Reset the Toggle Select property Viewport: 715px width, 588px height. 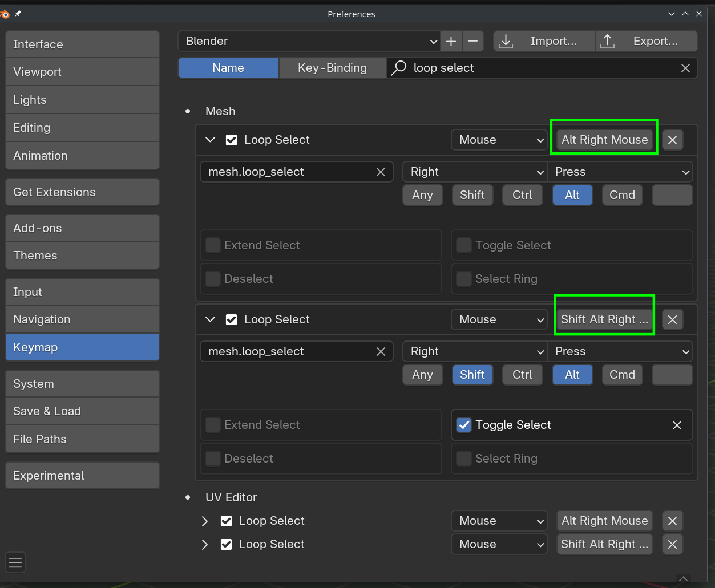pos(677,425)
